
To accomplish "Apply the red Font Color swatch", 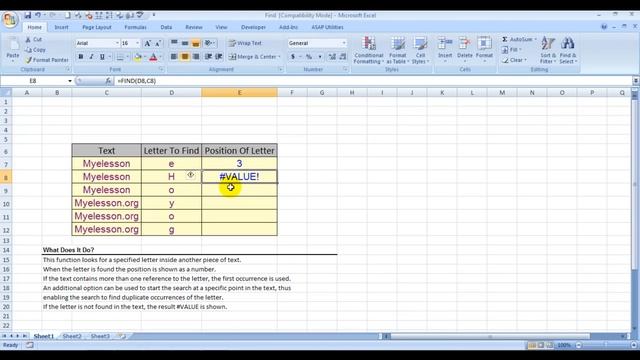I will [153, 57].
